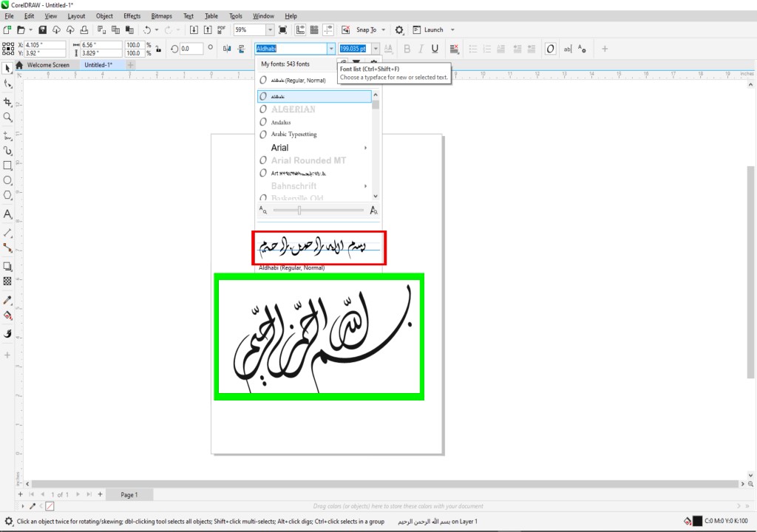Select the Parallel Dimension tool

pos(7,233)
